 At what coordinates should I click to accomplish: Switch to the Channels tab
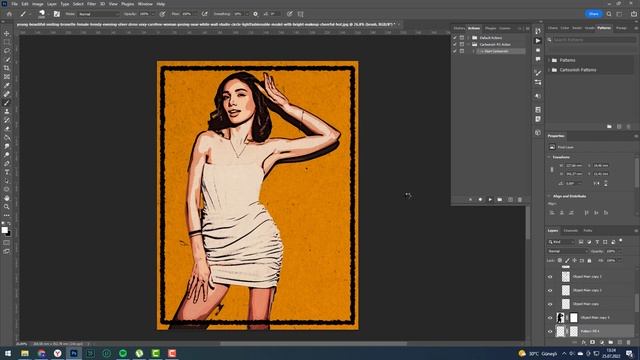click(570, 231)
